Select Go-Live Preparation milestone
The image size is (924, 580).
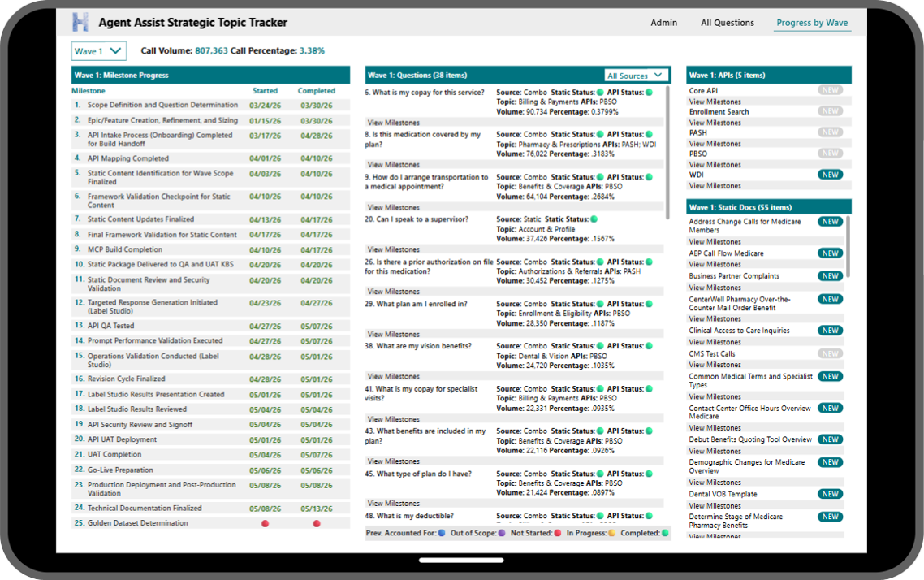click(210, 470)
